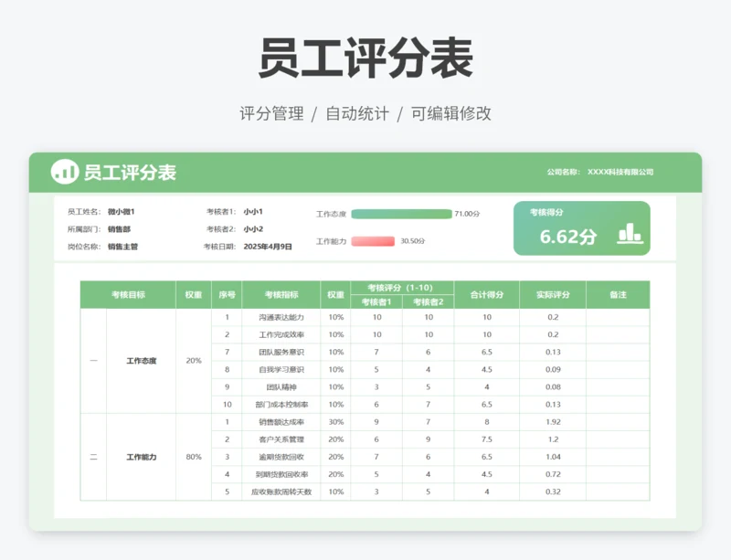Select actual score 1.2 for 客户关系管理
Image resolution: width=731 pixels, height=560 pixels.
(553, 439)
